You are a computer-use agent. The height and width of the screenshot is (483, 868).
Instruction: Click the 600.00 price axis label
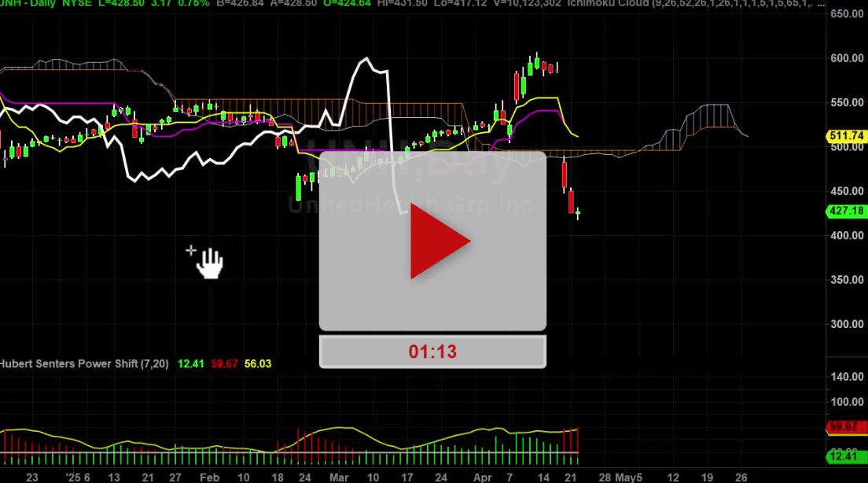(x=847, y=58)
